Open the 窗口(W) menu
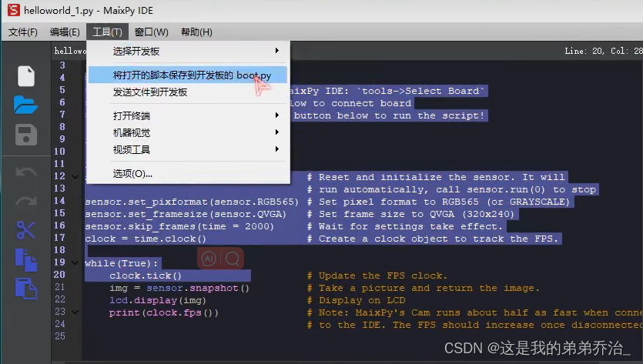The width and height of the screenshot is (643, 364). click(152, 32)
